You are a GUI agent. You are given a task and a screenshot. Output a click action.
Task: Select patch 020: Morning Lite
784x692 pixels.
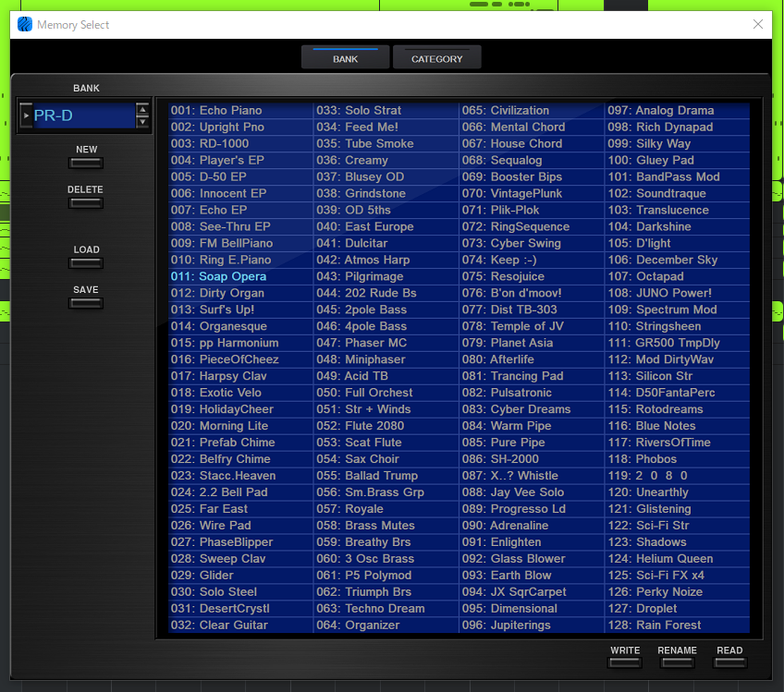[x=240, y=426]
